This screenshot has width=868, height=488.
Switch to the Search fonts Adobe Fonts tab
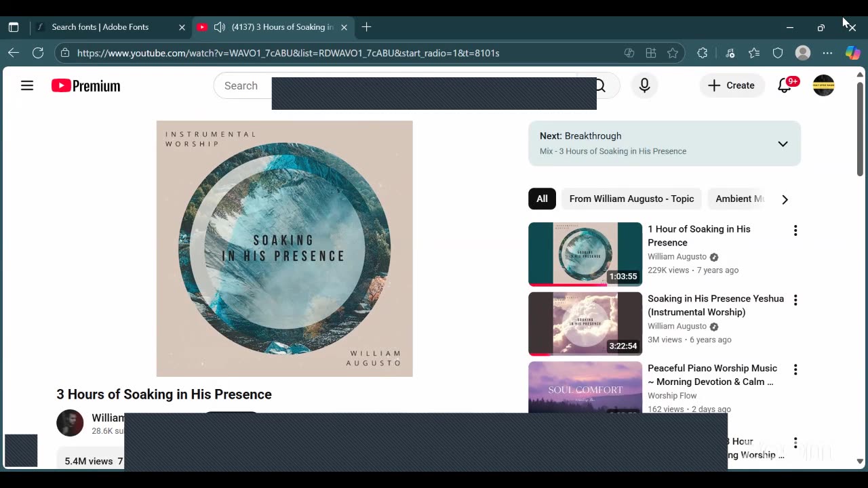pos(100,27)
